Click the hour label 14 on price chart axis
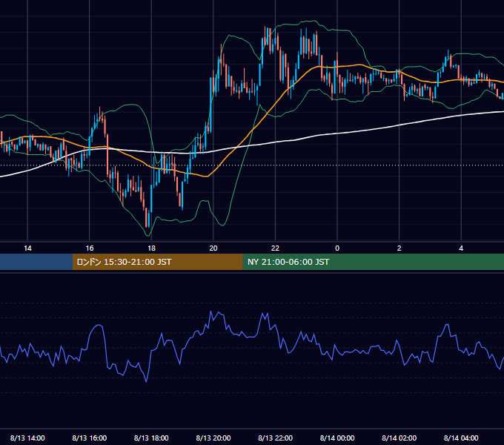 pyautogui.click(x=27, y=248)
